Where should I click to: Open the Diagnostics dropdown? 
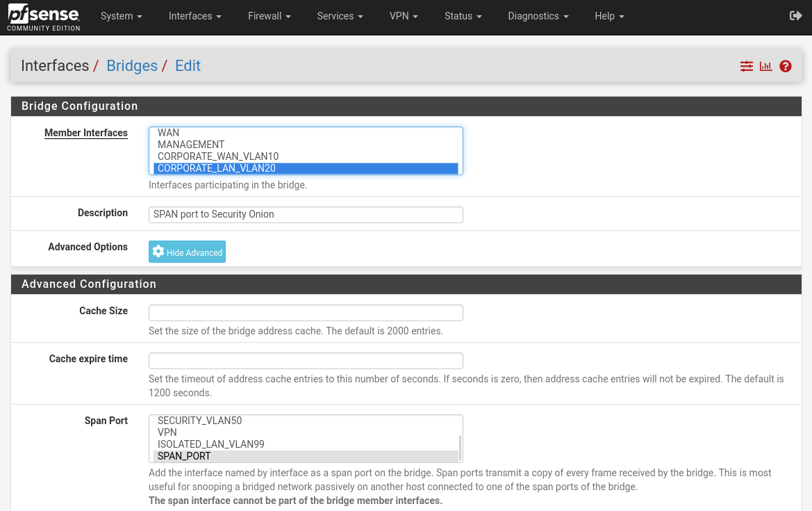(538, 16)
